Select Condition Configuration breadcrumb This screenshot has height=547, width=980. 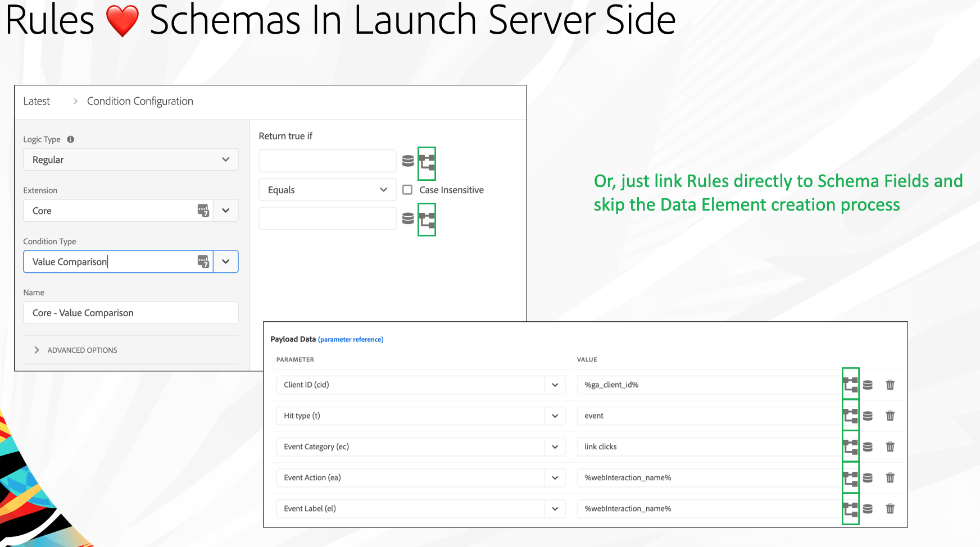pos(140,101)
